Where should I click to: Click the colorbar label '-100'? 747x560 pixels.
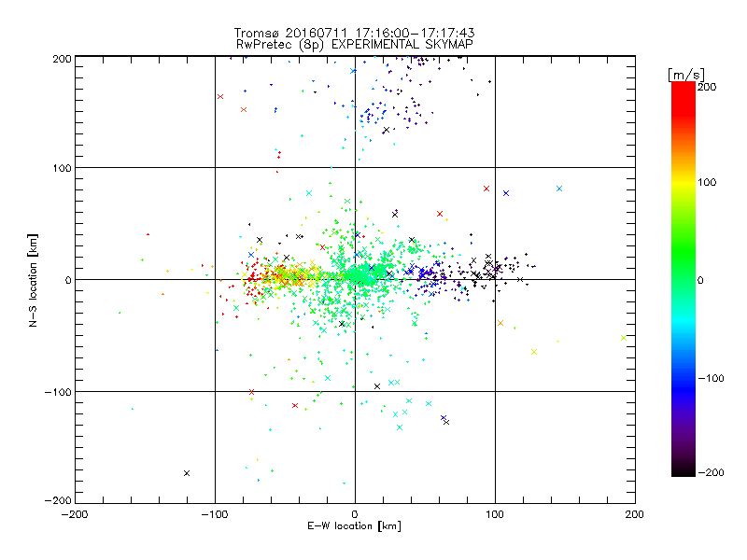[x=711, y=378]
